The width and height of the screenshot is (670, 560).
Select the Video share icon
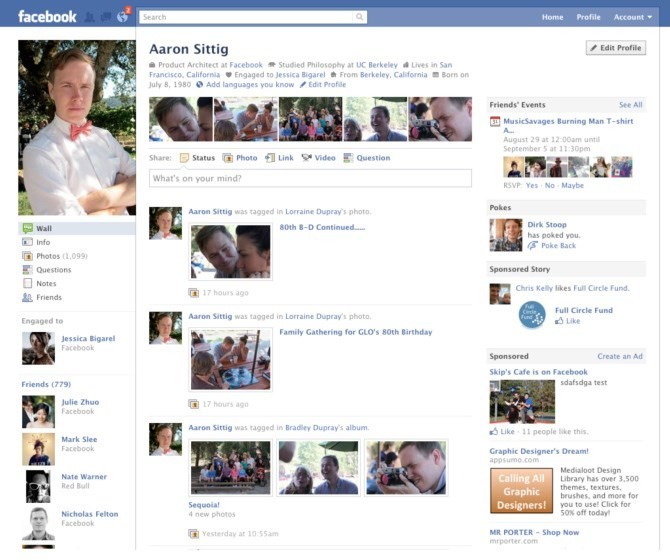[306, 158]
